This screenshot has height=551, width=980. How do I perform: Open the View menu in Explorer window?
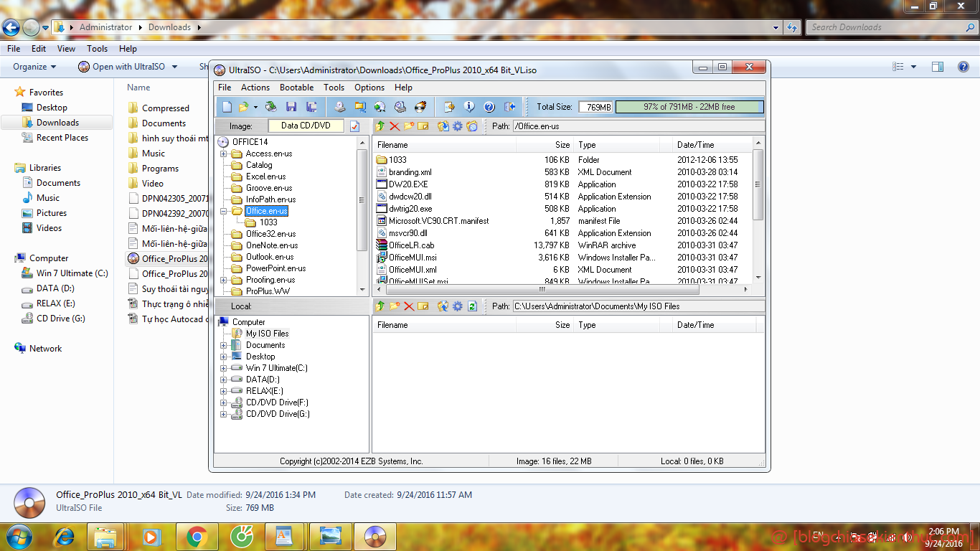66,49
